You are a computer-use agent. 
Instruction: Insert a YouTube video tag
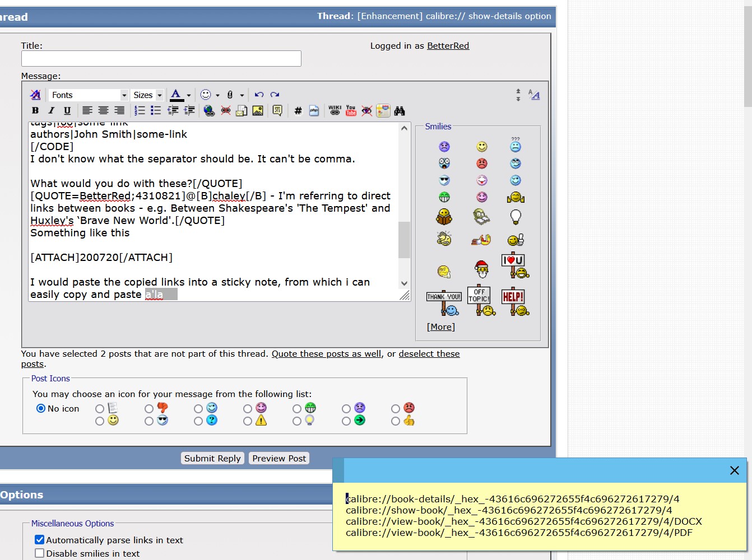(x=351, y=111)
